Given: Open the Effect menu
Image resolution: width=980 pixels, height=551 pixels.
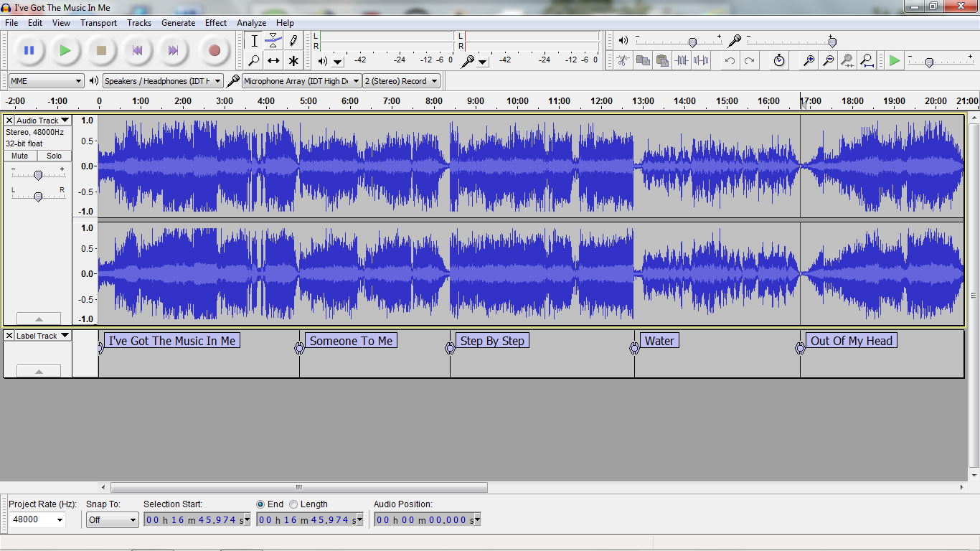Looking at the screenshot, I should [216, 23].
